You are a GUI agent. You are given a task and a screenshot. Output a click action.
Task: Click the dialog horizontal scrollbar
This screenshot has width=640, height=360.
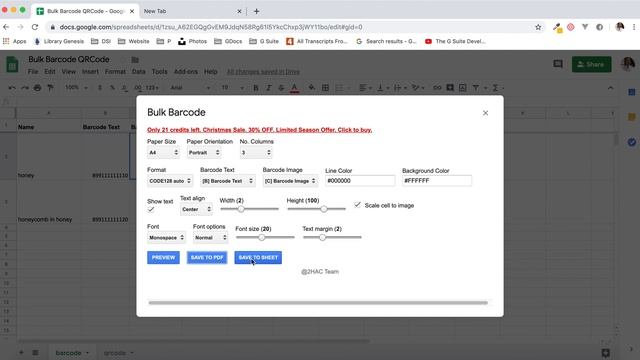click(318, 303)
